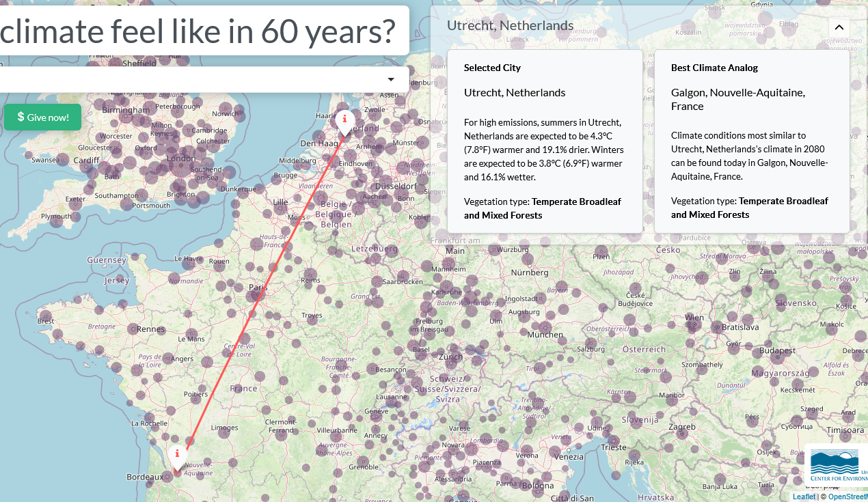Select the city circle at Cardiff
This screenshot has width=868, height=502.
(86, 166)
